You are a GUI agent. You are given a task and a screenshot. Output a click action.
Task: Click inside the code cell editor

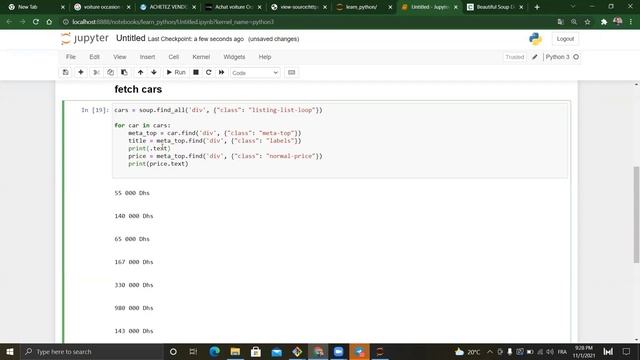(x=340, y=140)
